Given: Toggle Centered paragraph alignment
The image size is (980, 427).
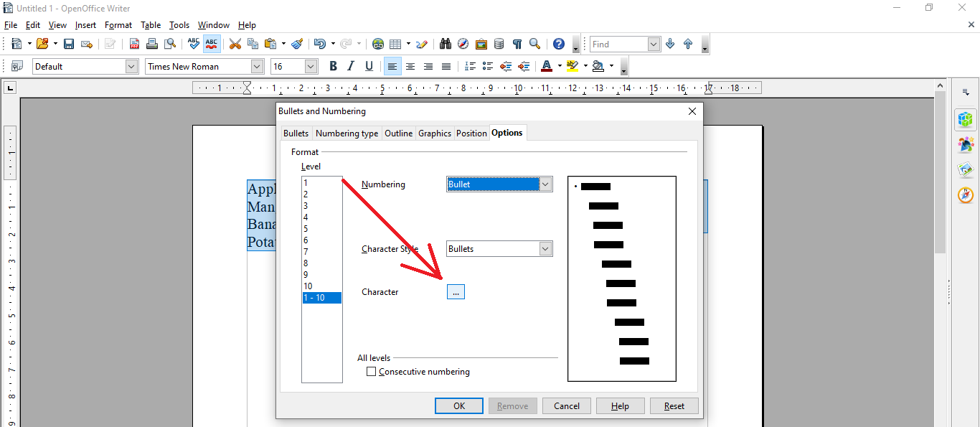Looking at the screenshot, I should [x=410, y=66].
